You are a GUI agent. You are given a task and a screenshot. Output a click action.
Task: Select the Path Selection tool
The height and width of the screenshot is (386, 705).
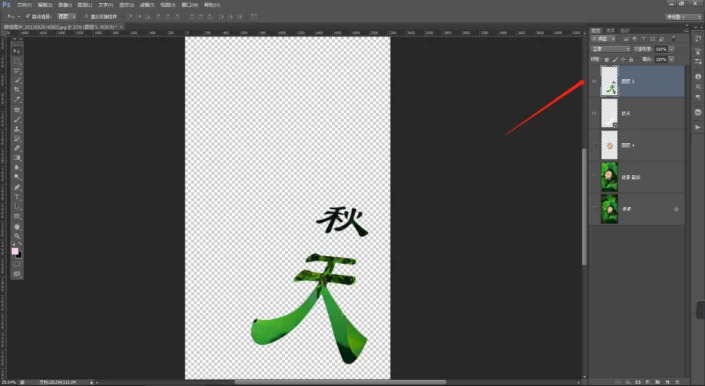(17, 206)
